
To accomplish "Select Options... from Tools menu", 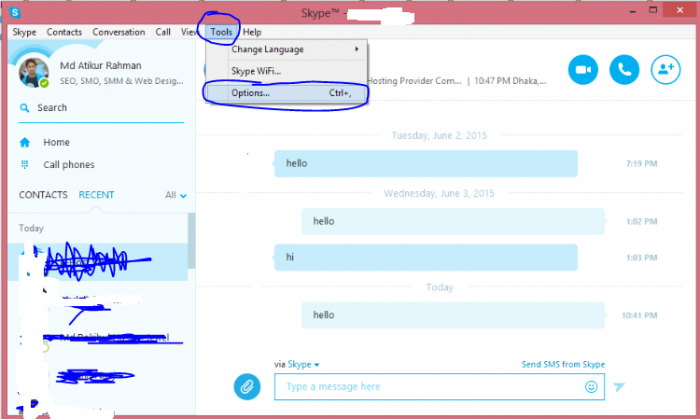I will 286,93.
